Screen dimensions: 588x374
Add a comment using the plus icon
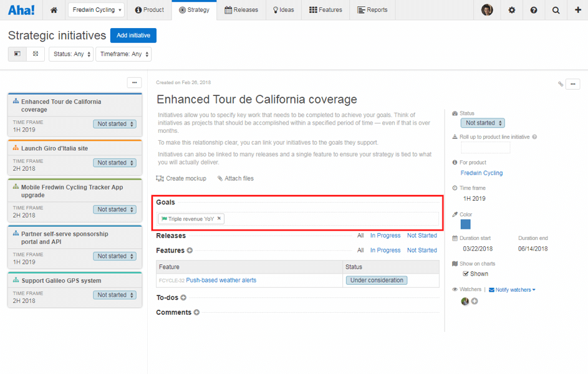196,312
